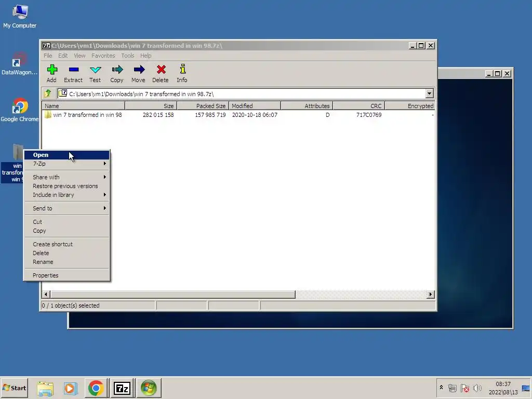
Task: Click the red Delete toolbar icon
Action: [161, 70]
